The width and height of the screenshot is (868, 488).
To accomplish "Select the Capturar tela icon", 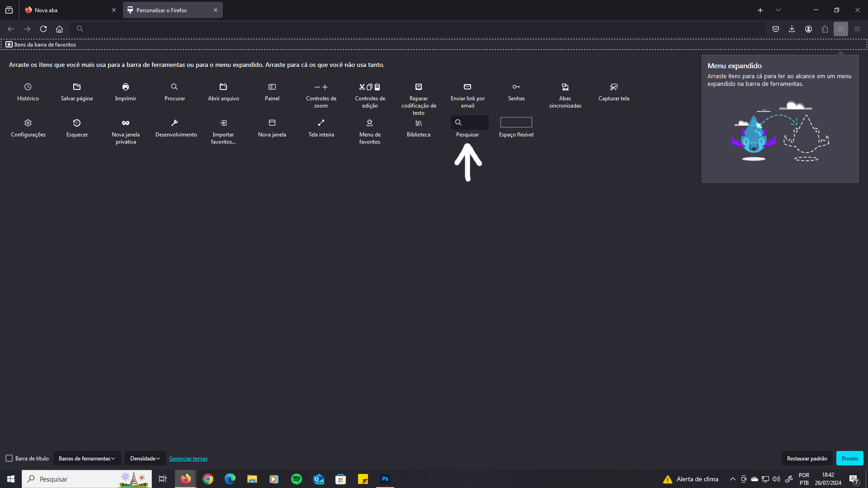I will click(613, 87).
